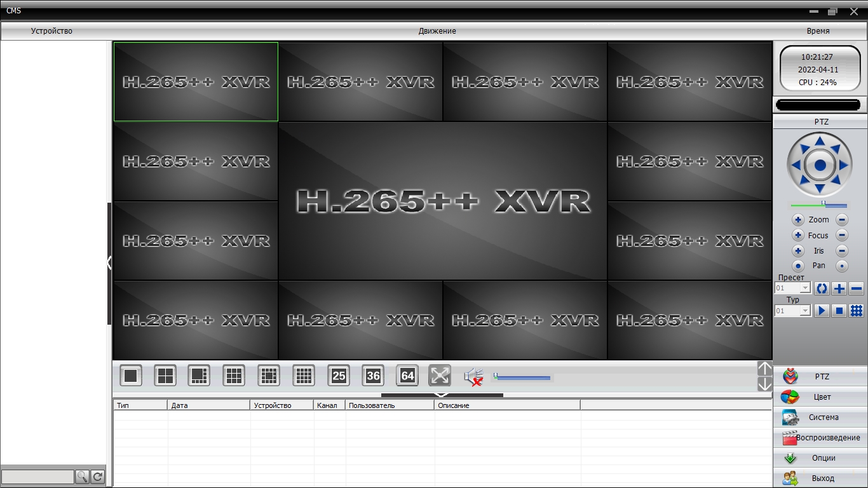
Task: Switch to single-window view layout
Action: (131, 376)
